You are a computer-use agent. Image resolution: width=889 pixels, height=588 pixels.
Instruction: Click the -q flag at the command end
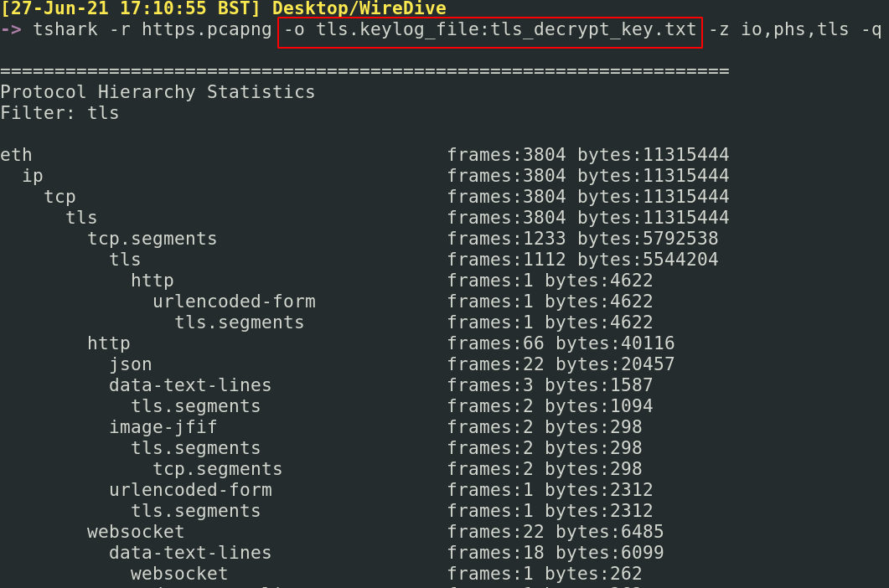click(x=871, y=30)
